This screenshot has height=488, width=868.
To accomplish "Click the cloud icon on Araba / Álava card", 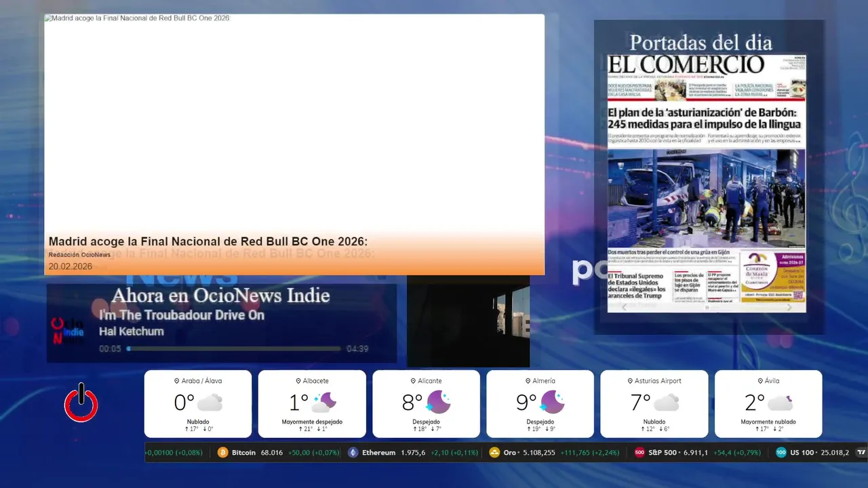I will click(x=210, y=403).
